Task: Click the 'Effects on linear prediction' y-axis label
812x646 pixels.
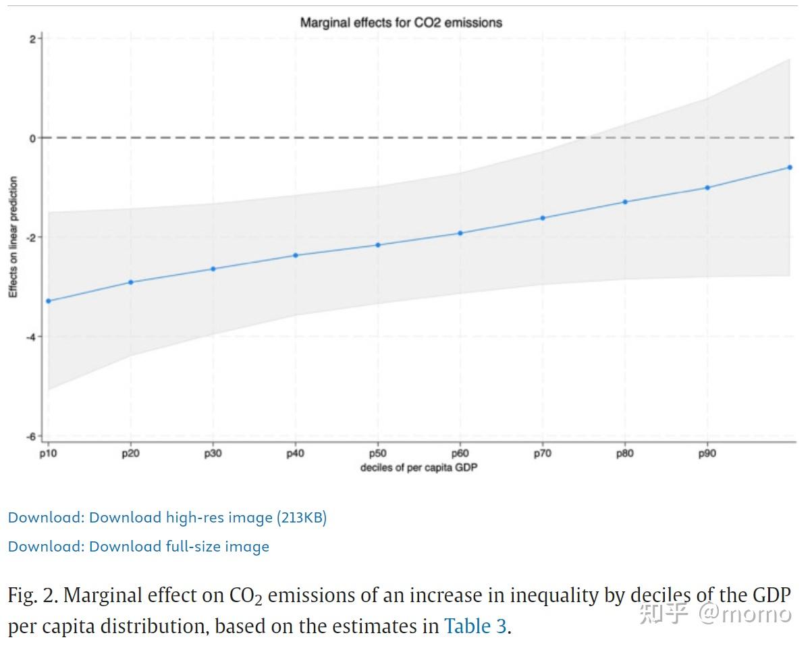Action: point(13,238)
